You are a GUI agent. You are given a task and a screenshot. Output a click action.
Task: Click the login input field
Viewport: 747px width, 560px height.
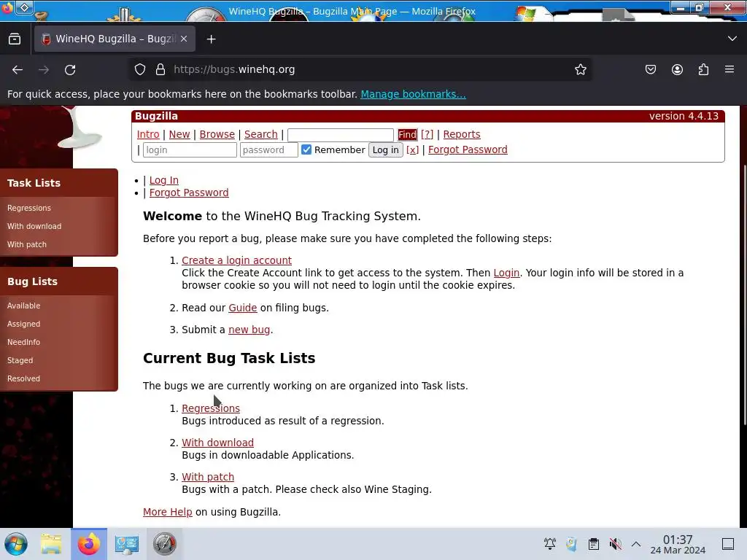coord(190,150)
